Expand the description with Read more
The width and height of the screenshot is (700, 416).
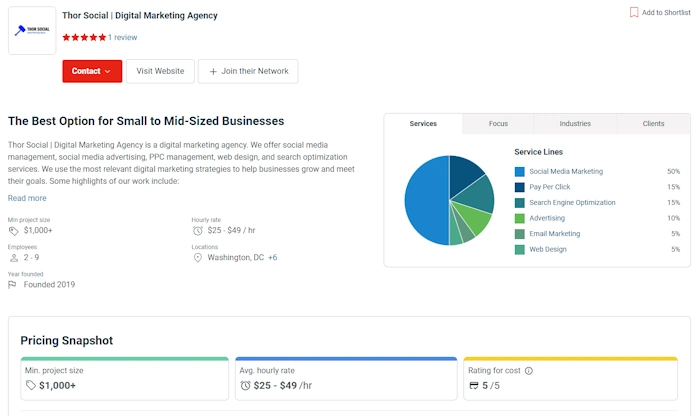pos(27,198)
